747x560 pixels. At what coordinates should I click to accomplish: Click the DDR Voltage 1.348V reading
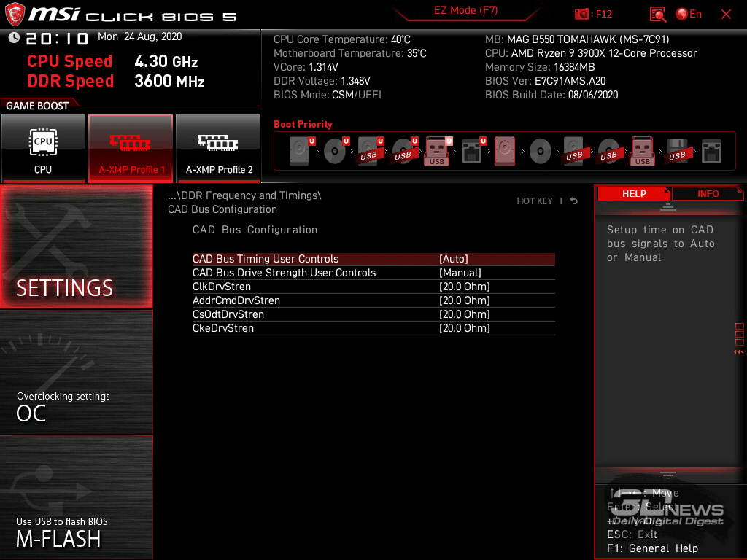tap(322, 81)
